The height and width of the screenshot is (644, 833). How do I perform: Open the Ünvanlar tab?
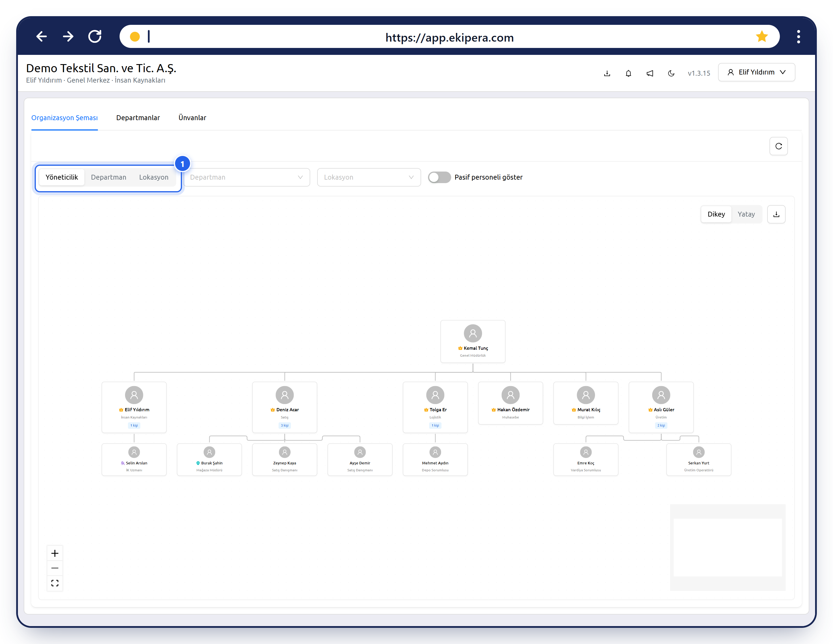tap(192, 118)
